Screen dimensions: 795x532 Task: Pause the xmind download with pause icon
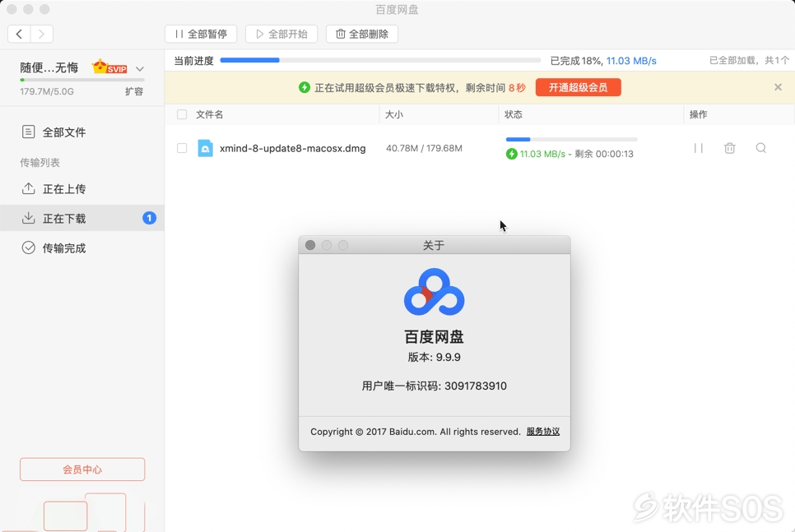click(x=698, y=148)
